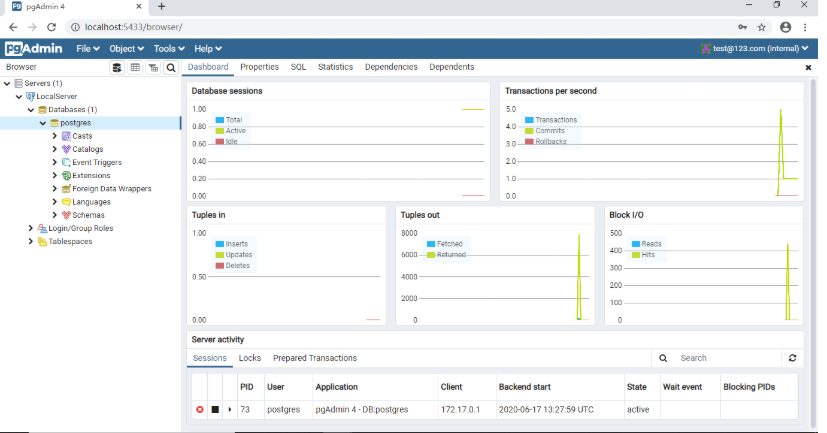Screen dimensions: 827x433
Task: Bookmark page with the star icon
Action: pos(762,27)
